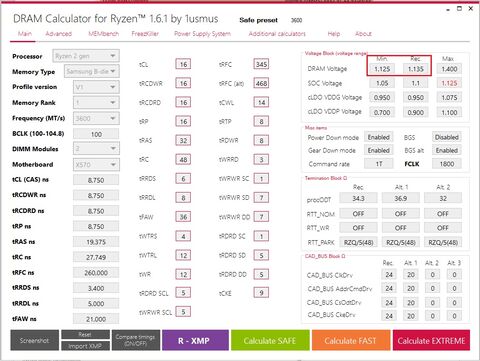Open the Main tab

tap(25, 34)
